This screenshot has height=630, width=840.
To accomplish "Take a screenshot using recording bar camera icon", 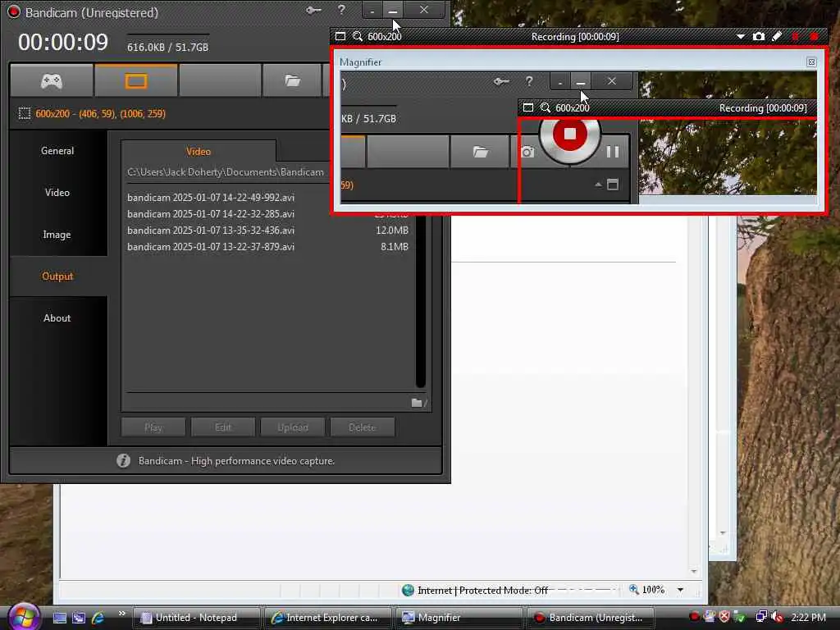I will [759, 36].
